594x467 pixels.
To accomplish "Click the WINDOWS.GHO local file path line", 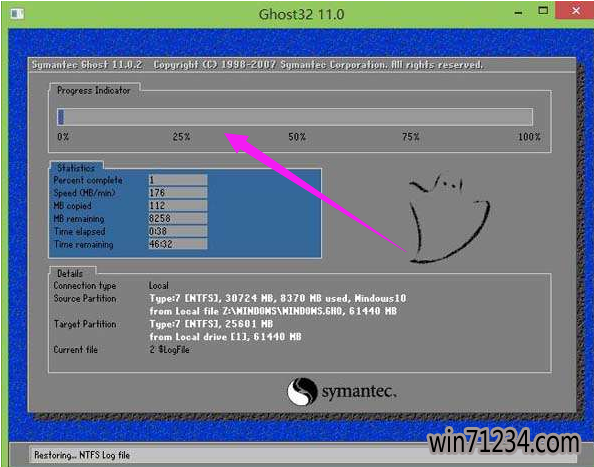I will (273, 311).
